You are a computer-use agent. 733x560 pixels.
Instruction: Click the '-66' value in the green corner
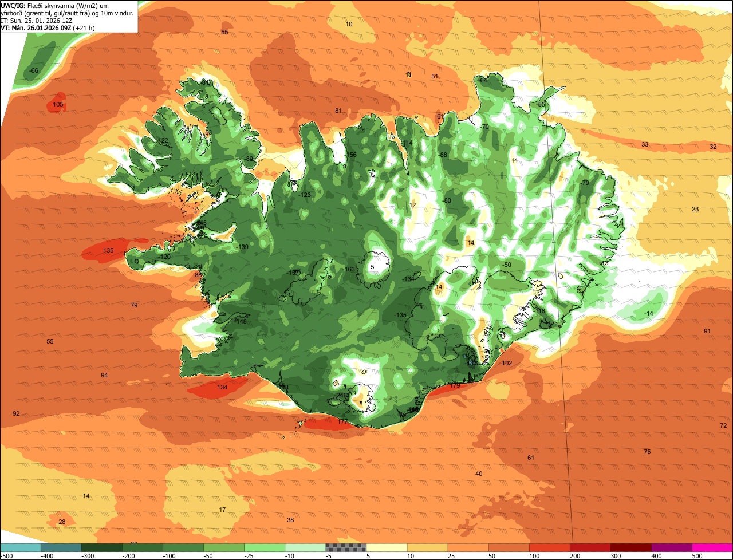coord(34,70)
